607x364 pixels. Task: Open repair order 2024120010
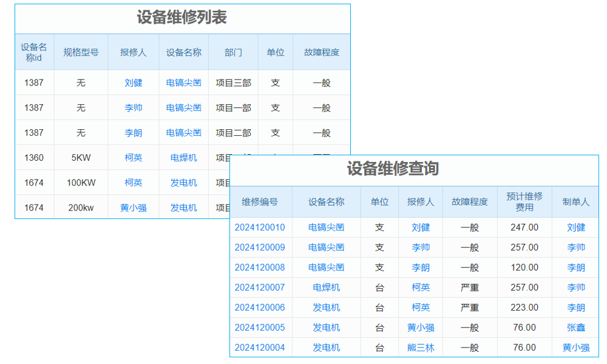pyautogui.click(x=261, y=227)
